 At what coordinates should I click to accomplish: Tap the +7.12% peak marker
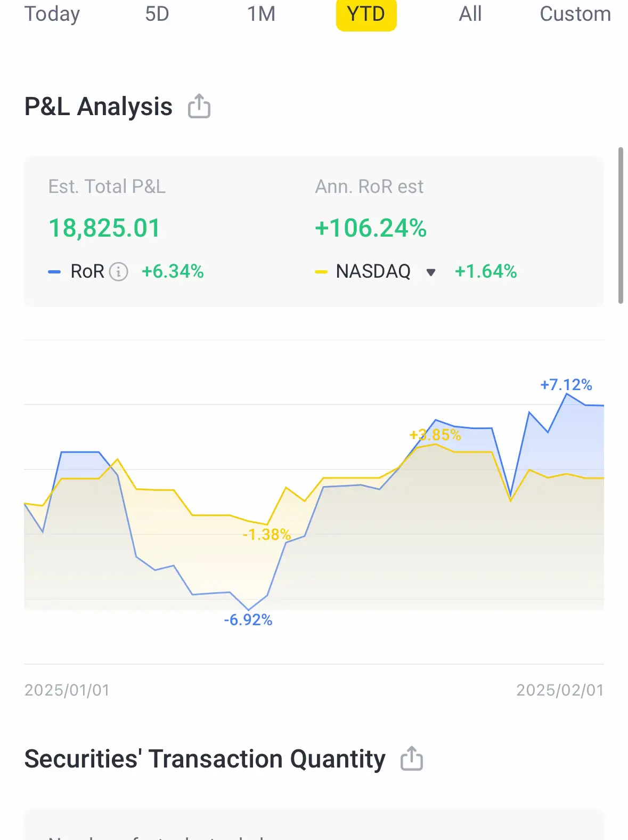click(x=566, y=385)
